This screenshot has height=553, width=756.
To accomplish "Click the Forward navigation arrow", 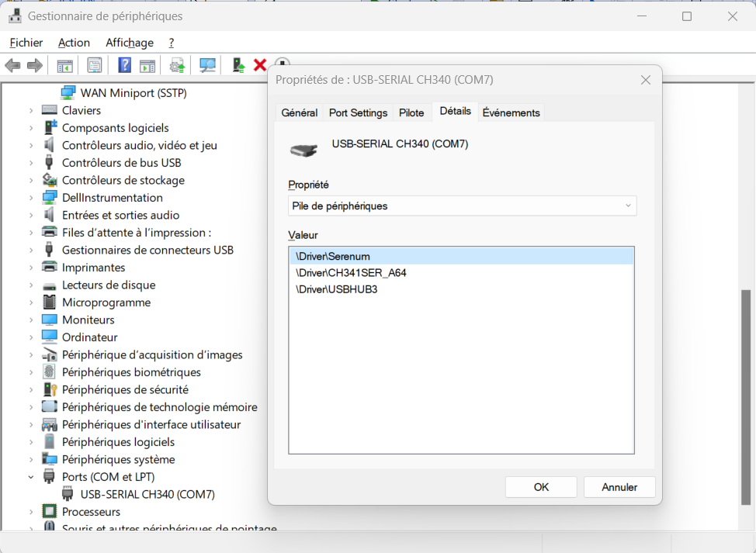I will pos(35,64).
